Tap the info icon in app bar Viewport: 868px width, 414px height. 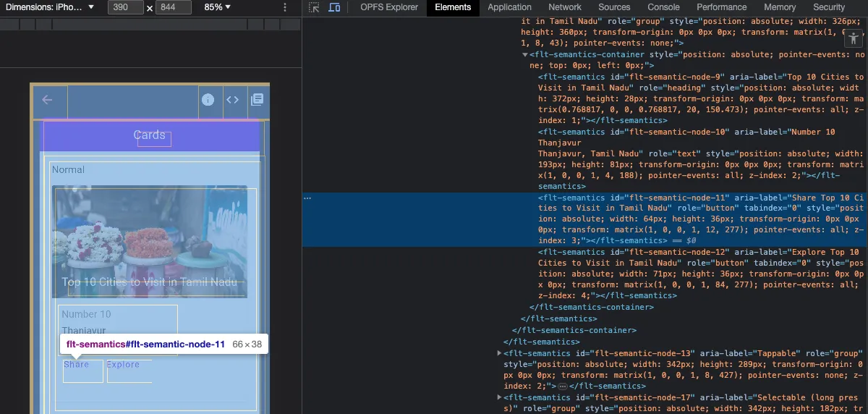pyautogui.click(x=208, y=100)
